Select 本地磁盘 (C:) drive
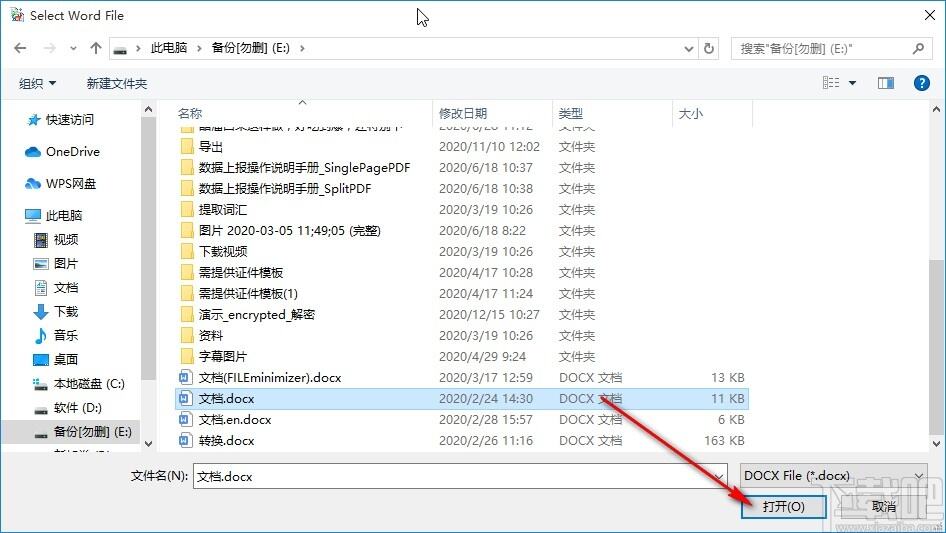946x533 pixels. tap(79, 384)
